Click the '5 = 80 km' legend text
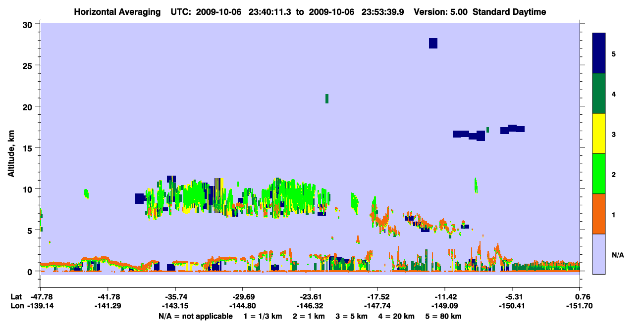The image size is (644, 330). (443, 316)
